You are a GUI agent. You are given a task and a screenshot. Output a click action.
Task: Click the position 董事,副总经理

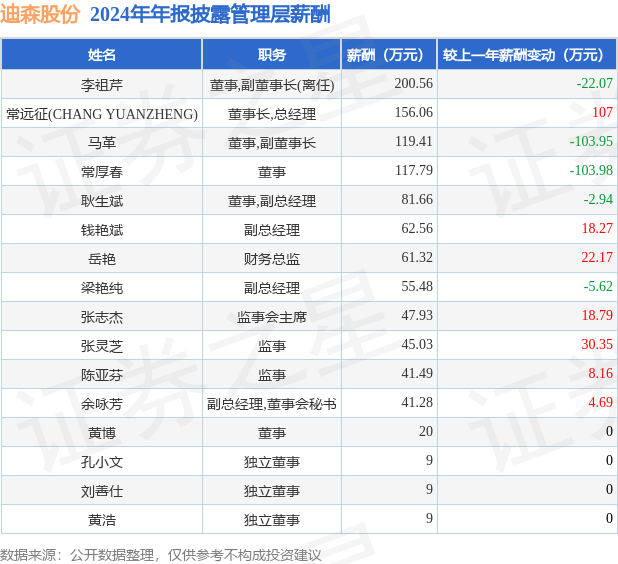tap(272, 201)
